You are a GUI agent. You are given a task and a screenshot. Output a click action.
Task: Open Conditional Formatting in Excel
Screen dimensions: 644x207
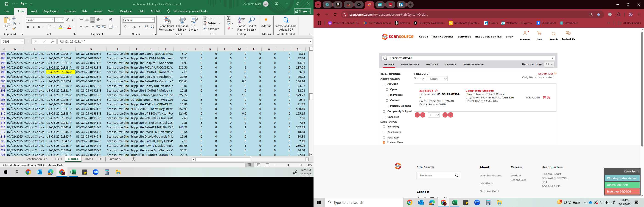(167, 24)
